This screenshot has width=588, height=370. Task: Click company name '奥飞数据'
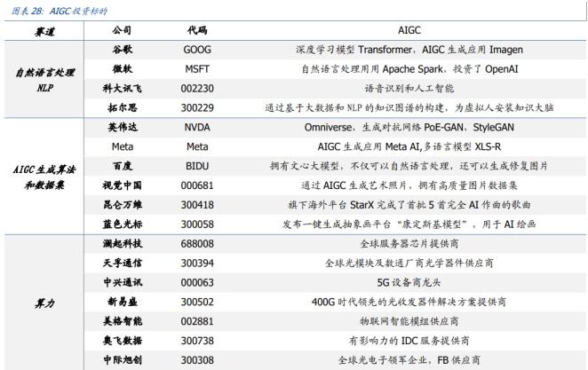pyautogui.click(x=123, y=341)
